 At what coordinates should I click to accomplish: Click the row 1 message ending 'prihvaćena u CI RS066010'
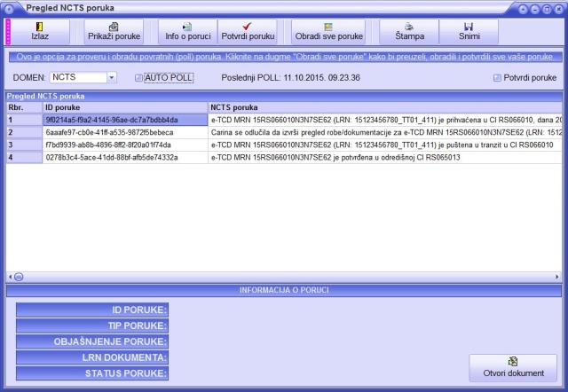tap(385, 120)
